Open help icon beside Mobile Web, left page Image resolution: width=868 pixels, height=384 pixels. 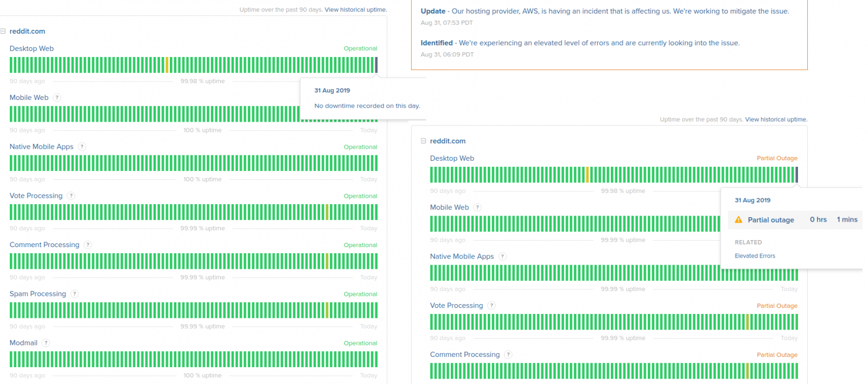click(57, 98)
